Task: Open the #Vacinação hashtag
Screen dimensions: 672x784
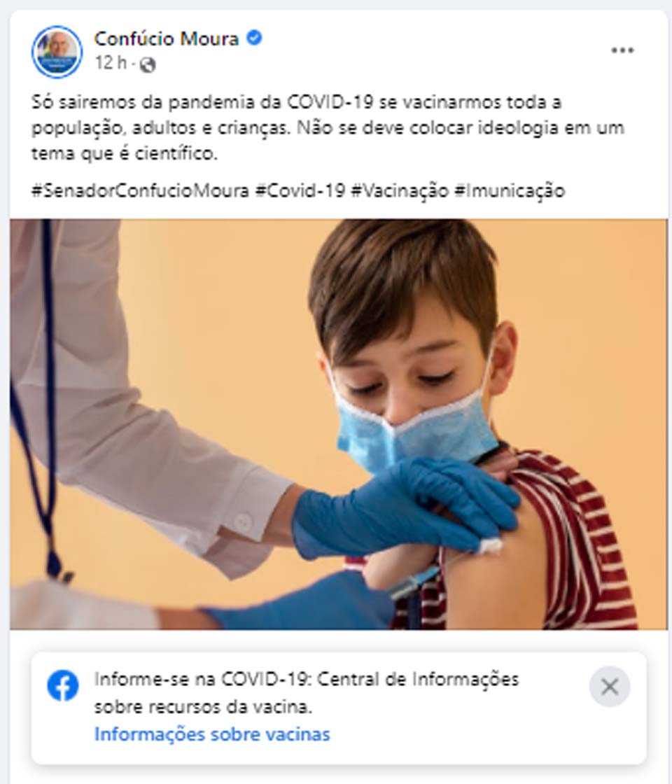Action: pyautogui.click(x=400, y=190)
